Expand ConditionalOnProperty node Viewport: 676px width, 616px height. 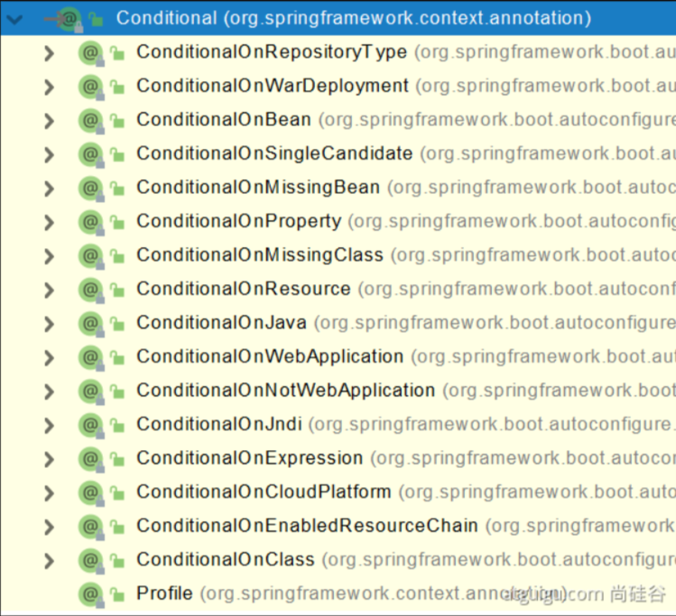pyautogui.click(x=49, y=223)
